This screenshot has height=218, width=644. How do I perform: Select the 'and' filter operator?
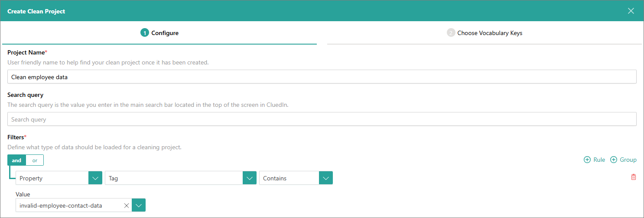16,160
